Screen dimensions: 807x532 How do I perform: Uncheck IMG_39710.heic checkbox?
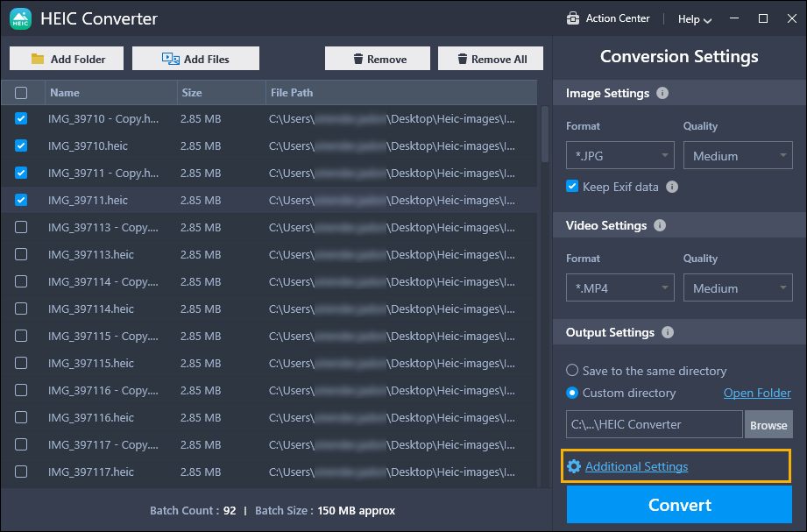(21, 145)
